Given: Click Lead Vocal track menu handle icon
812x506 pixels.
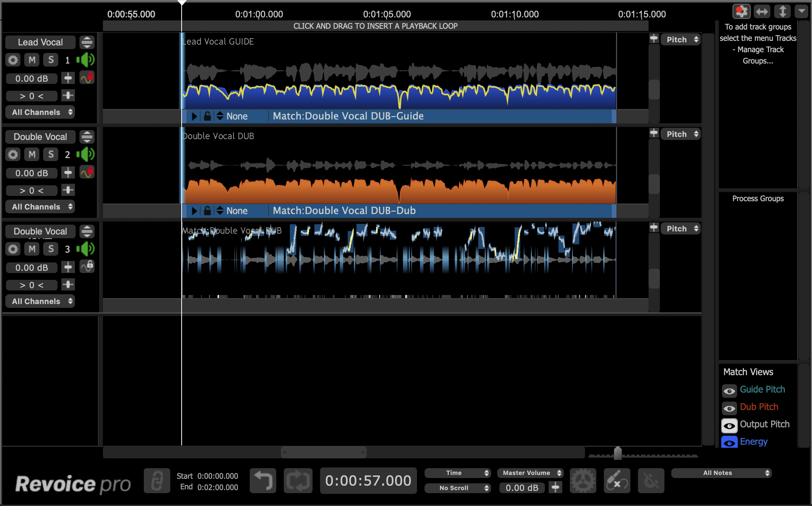Looking at the screenshot, I should [x=87, y=42].
